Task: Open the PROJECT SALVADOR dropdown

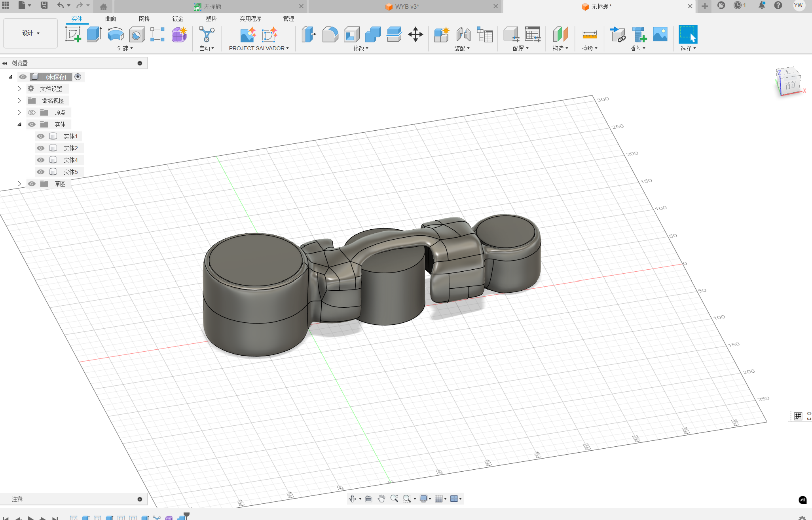Action: [259, 48]
